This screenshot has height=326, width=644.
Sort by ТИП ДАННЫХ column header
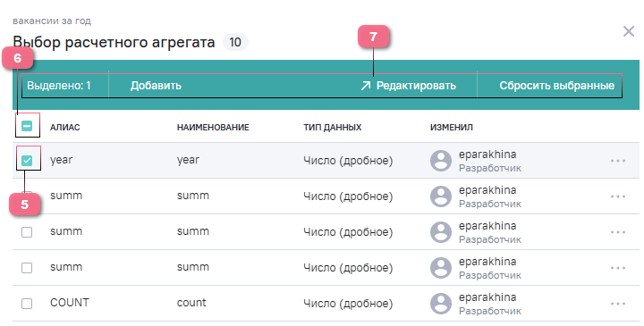(x=332, y=127)
